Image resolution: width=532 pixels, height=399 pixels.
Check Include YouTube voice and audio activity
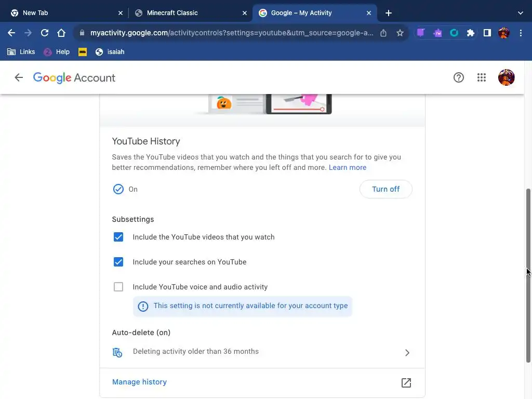tap(118, 287)
